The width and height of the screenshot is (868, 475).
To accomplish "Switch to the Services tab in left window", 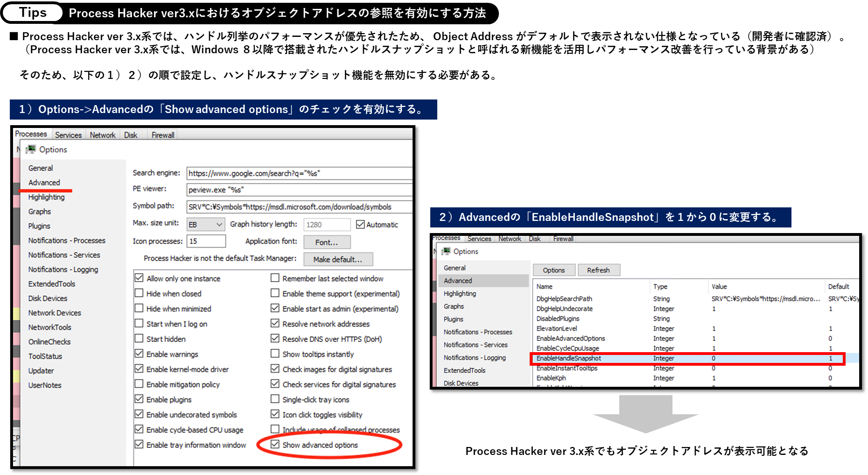I will pos(68,135).
